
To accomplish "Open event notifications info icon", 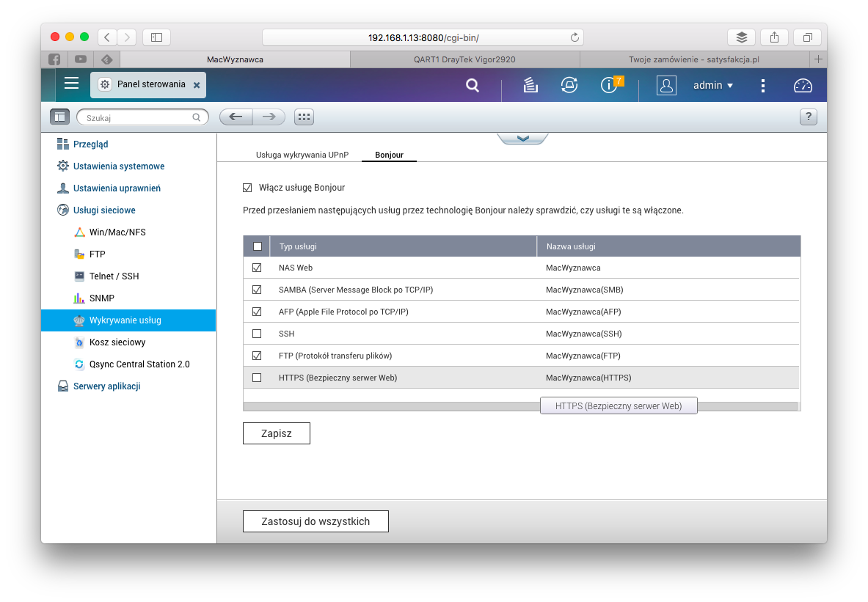I will 609,85.
